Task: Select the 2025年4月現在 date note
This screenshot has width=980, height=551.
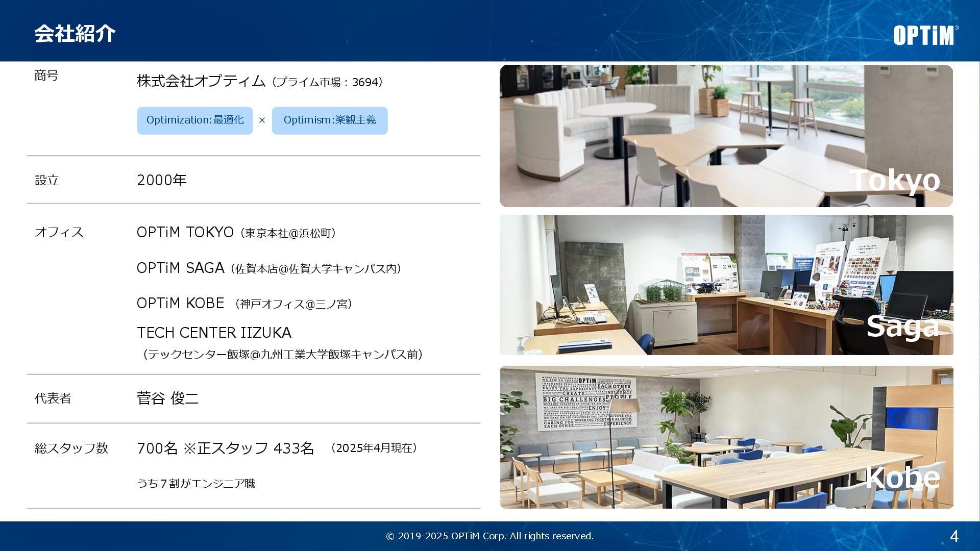Action: tap(374, 448)
